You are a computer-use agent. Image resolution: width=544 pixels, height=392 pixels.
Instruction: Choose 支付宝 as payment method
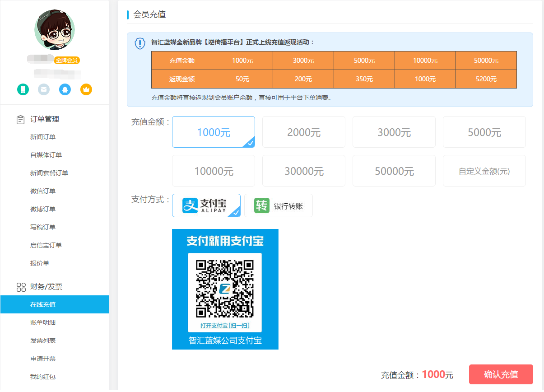click(x=206, y=205)
